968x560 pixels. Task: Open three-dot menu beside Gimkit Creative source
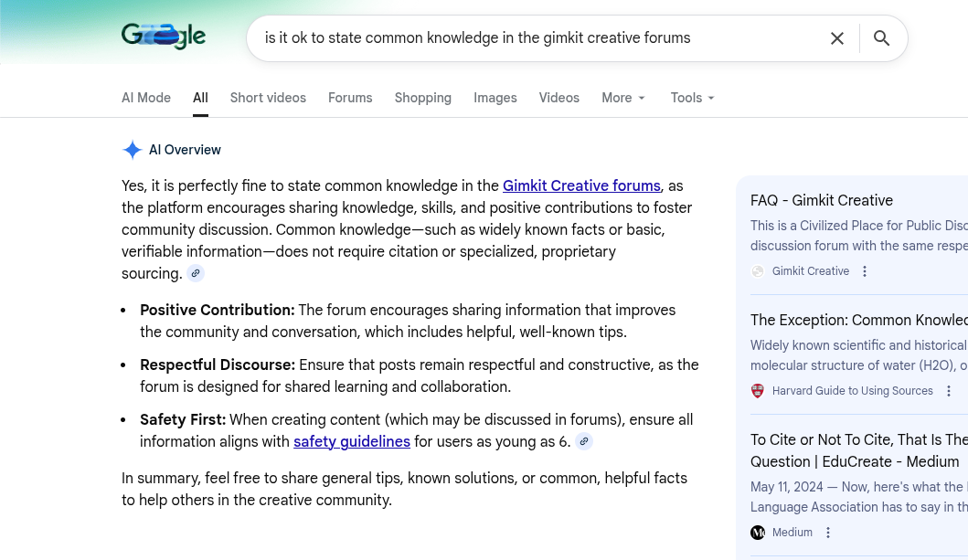(x=865, y=271)
